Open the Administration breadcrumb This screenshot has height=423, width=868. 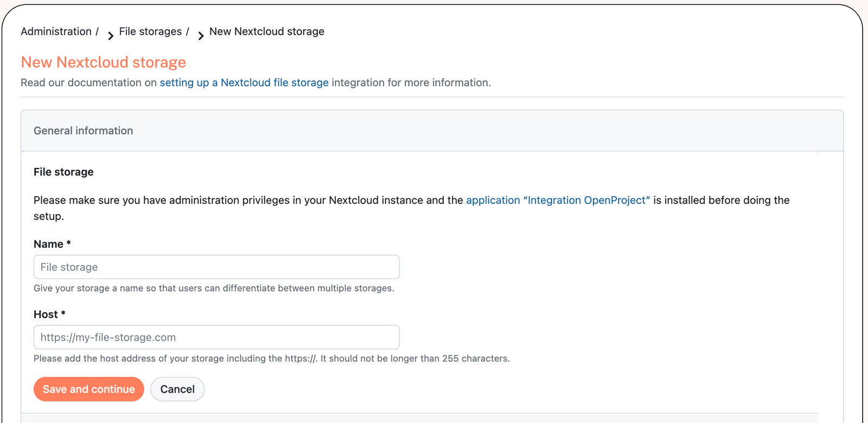point(56,31)
